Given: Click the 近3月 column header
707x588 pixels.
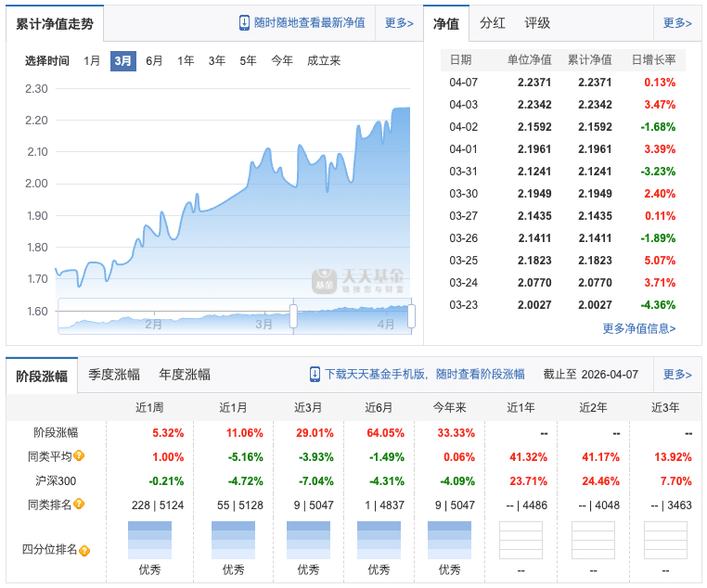Looking at the screenshot, I should coord(308,408).
